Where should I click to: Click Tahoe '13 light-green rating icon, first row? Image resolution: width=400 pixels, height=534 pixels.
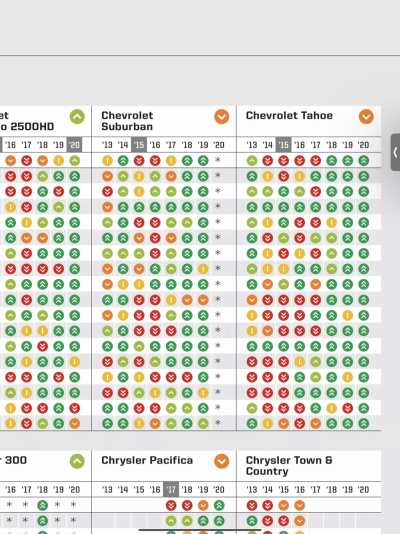(252, 160)
